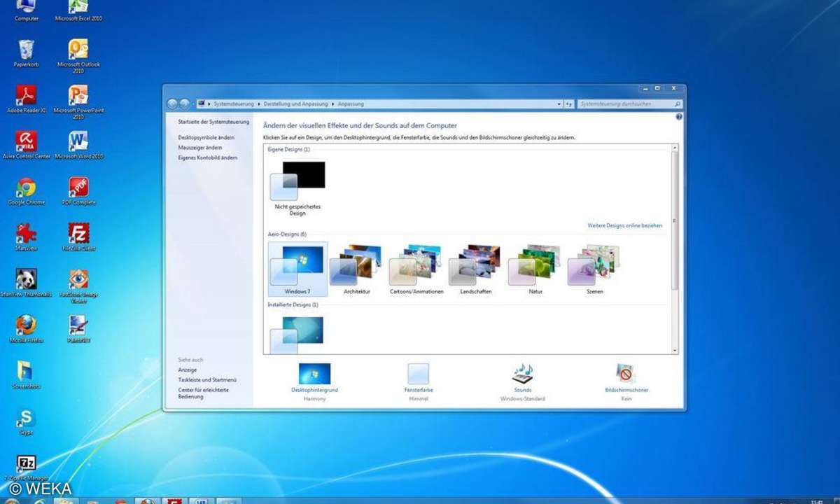Viewport: 840px width, 504px height.
Task: Click the FileZilla Client desktop shortcut
Action: (x=78, y=237)
